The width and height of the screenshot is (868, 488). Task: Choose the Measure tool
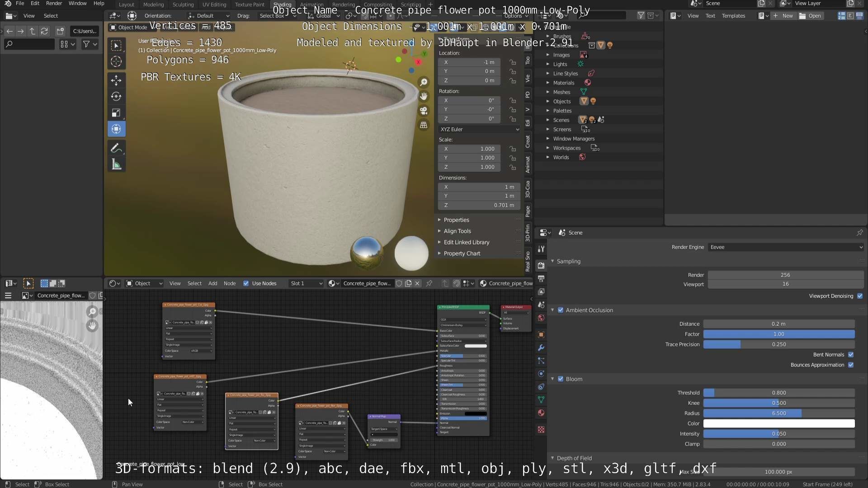click(116, 164)
